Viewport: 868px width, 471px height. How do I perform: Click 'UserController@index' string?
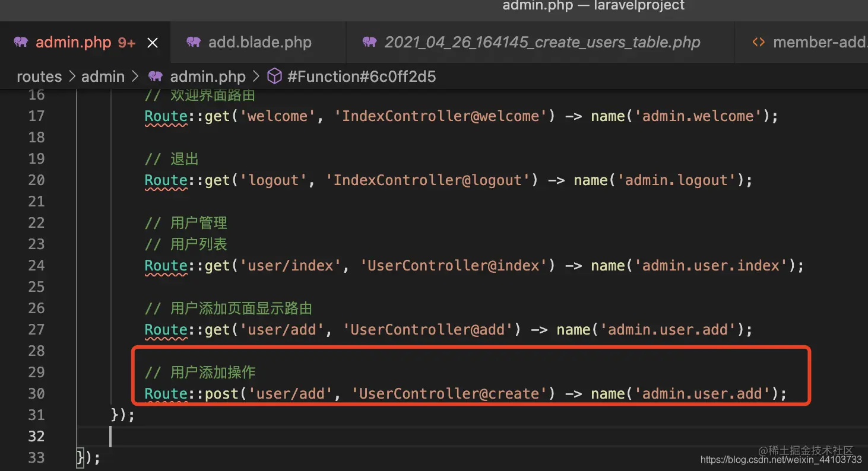454,265
